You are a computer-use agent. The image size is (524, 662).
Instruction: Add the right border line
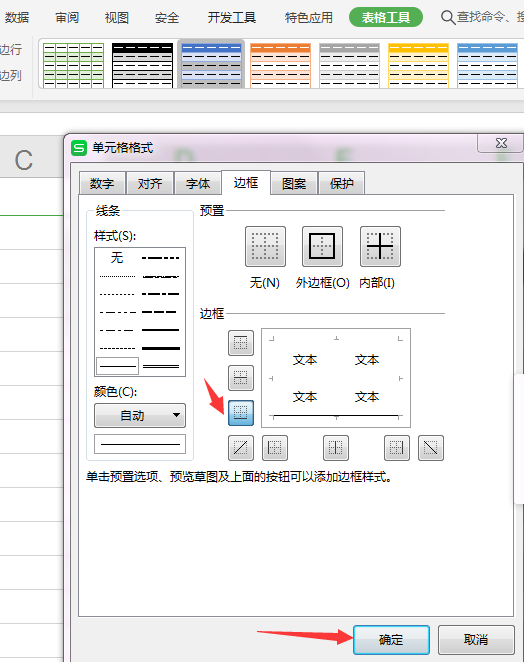(x=396, y=448)
